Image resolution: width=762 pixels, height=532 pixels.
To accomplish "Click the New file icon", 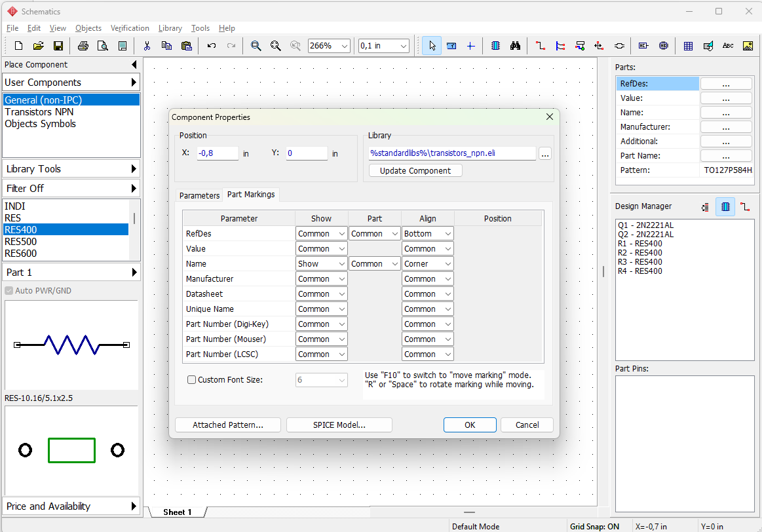I will click(x=18, y=46).
